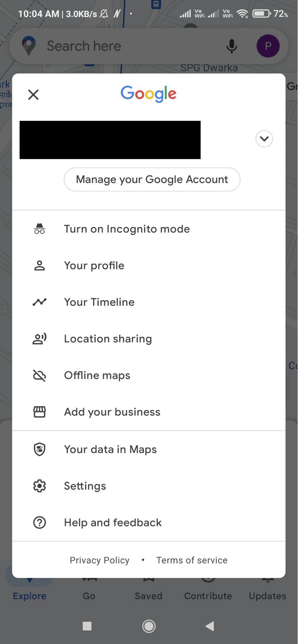Close the Google account menu
The width and height of the screenshot is (298, 644).
click(33, 95)
